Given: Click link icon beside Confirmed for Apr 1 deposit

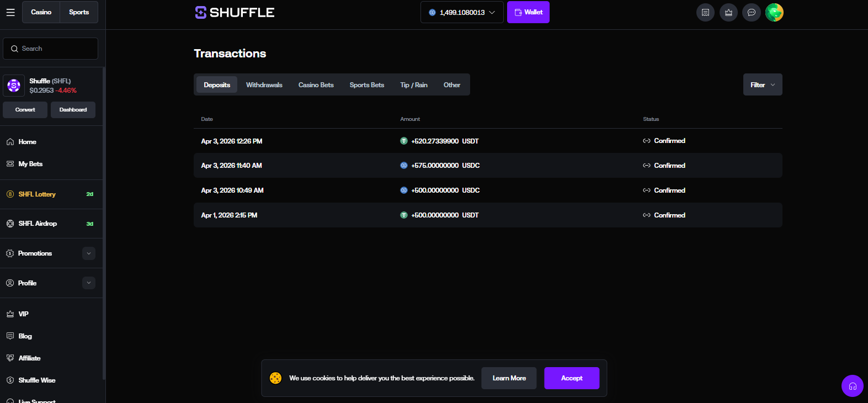Looking at the screenshot, I should tap(647, 215).
